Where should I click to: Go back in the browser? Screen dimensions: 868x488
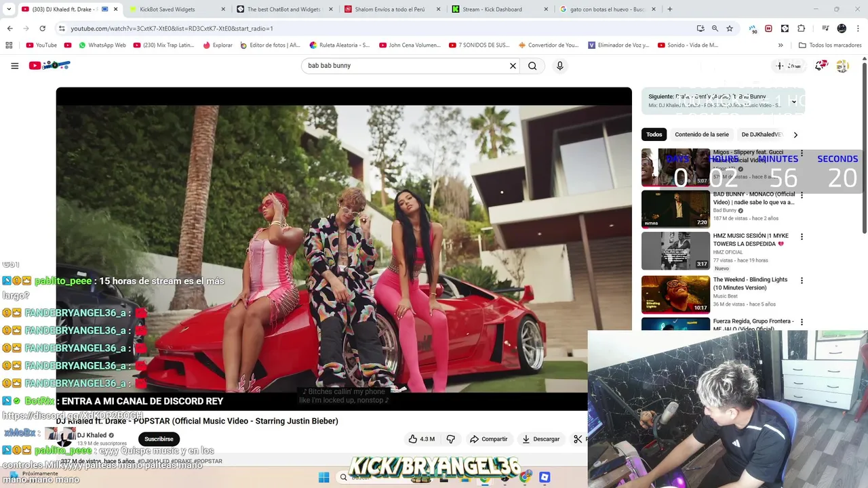point(9,28)
